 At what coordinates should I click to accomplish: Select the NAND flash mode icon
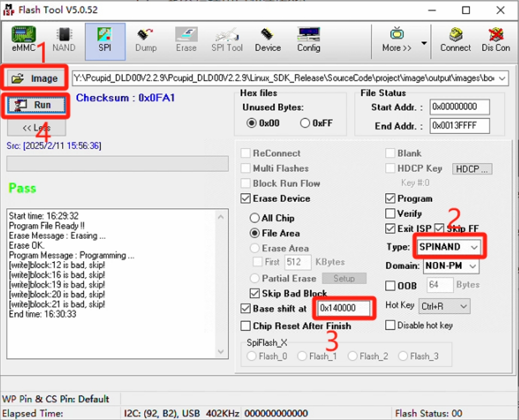tap(64, 39)
